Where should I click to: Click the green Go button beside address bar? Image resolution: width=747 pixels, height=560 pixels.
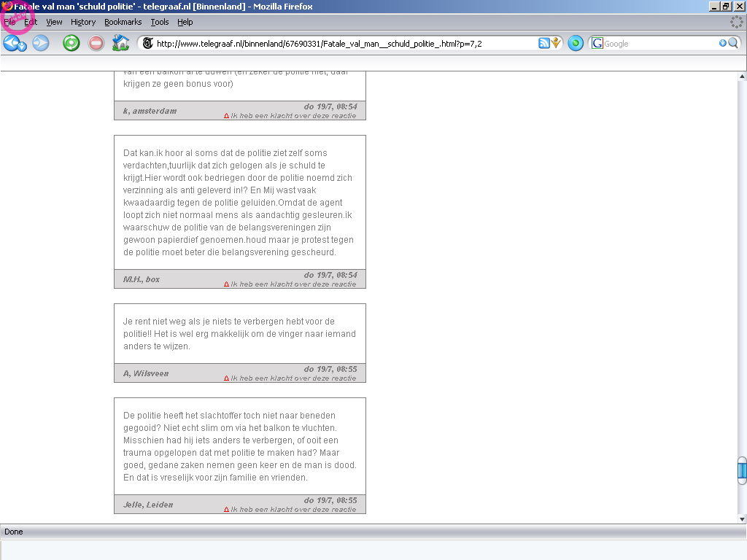pos(576,43)
